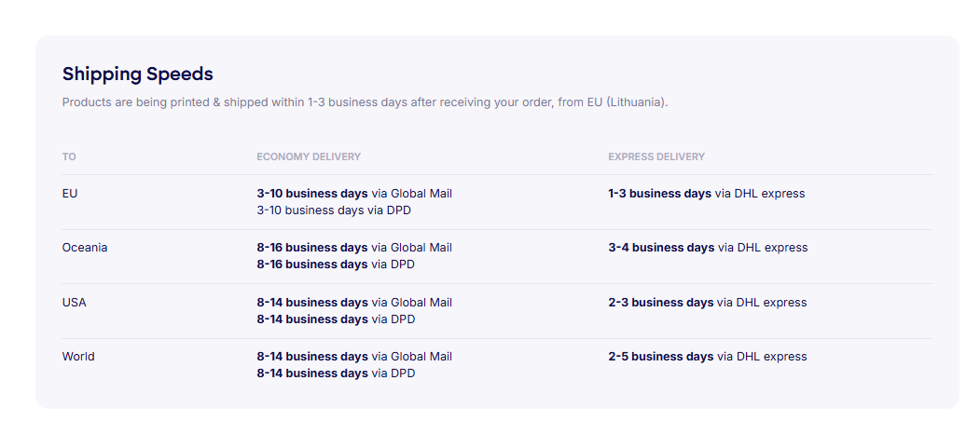This screenshot has height=421, width=980.
Task: Click USA economy Global Mail delivery time
Action: 354,303
